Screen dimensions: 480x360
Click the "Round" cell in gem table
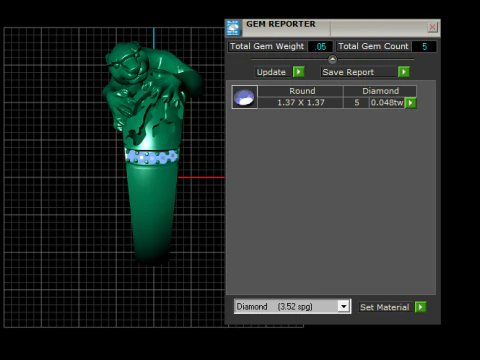coord(302,91)
